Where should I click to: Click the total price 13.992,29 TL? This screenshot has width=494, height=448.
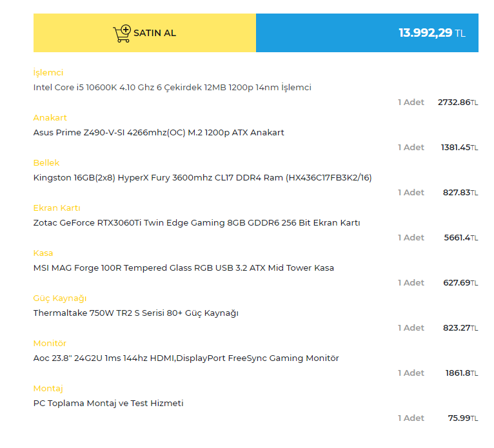[431, 33]
